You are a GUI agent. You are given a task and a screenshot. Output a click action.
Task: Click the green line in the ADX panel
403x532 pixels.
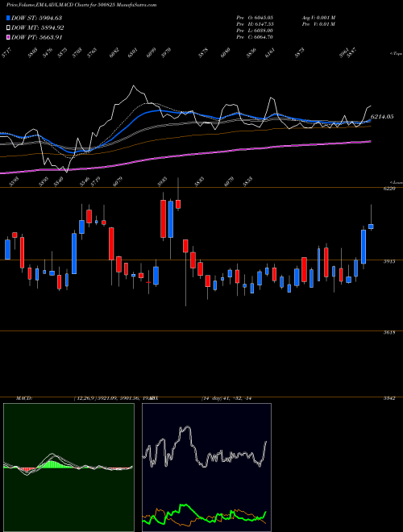[185, 506]
